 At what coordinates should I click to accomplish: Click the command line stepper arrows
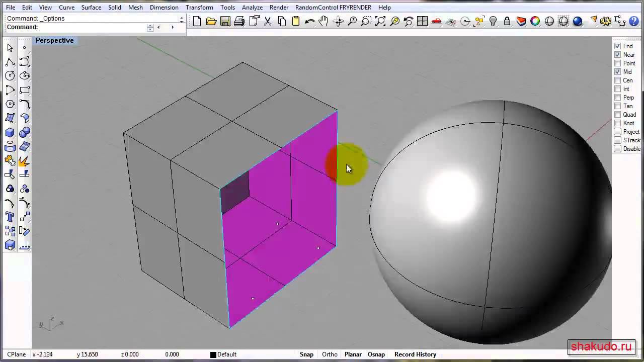tap(150, 27)
